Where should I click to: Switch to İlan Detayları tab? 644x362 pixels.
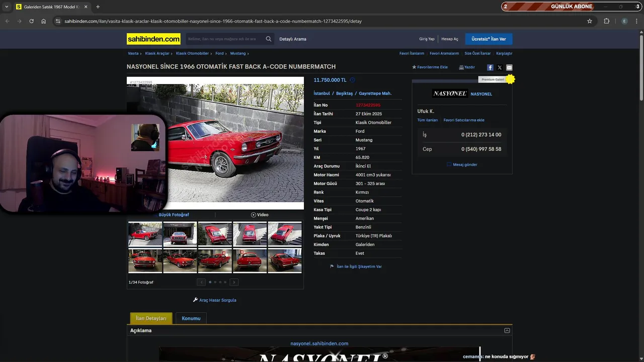point(151,318)
